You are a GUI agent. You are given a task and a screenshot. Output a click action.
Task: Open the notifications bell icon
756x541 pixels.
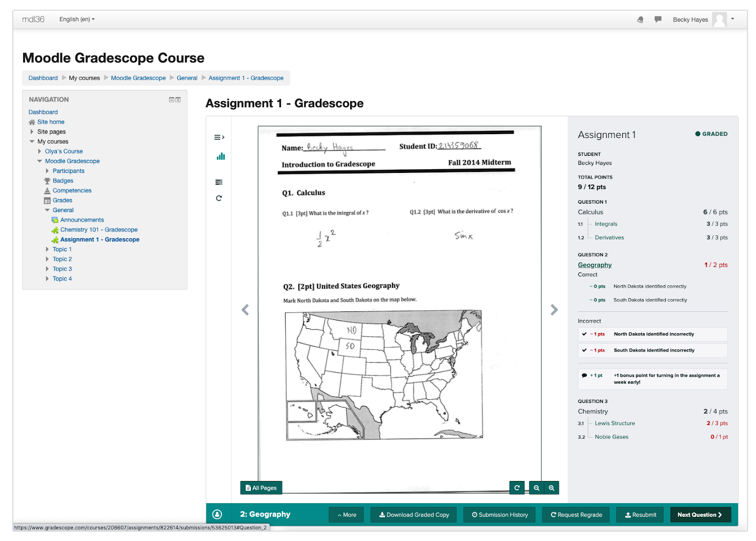click(x=640, y=19)
